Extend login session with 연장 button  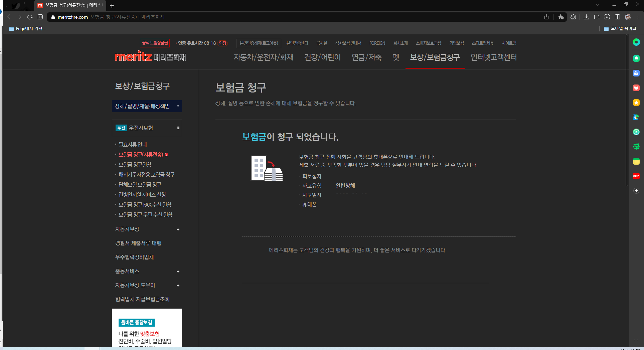(222, 43)
